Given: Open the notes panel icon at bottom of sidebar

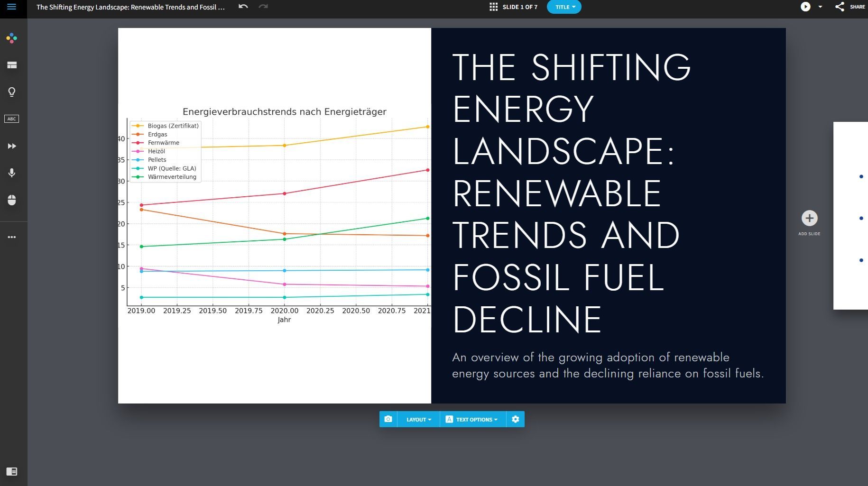Looking at the screenshot, I should (12, 471).
